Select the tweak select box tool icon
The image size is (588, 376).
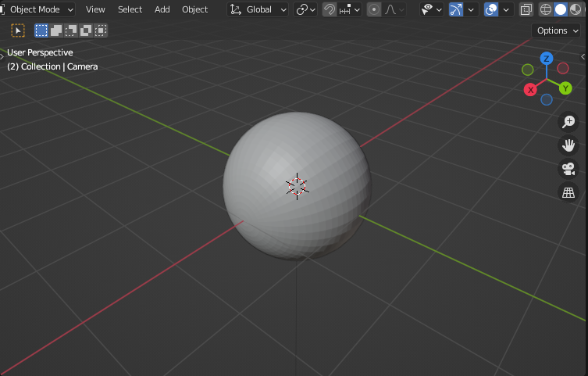click(x=18, y=30)
